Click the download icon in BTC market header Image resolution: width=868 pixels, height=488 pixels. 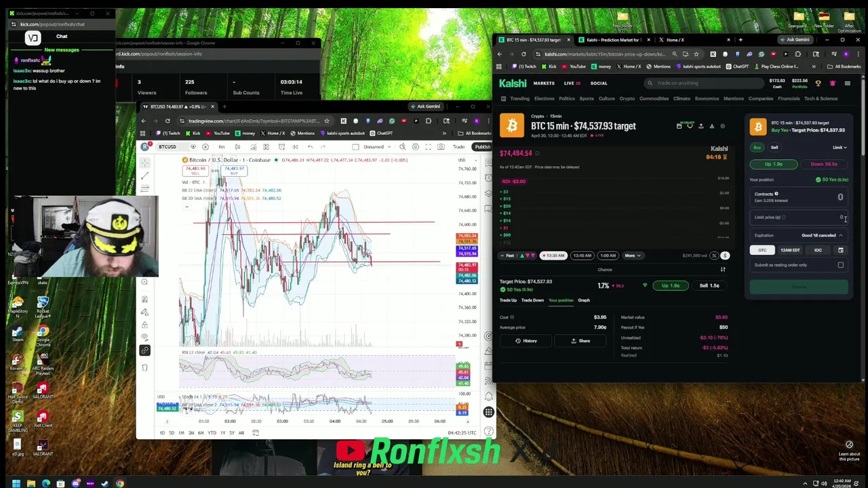(711, 126)
